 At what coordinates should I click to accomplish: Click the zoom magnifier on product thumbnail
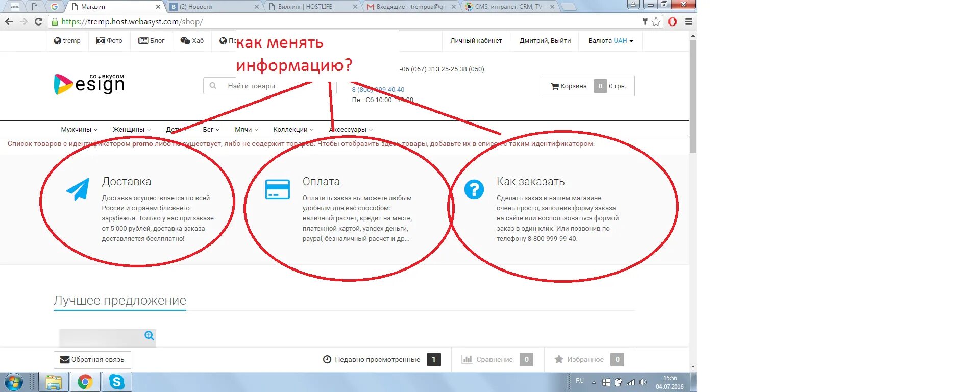(x=150, y=335)
